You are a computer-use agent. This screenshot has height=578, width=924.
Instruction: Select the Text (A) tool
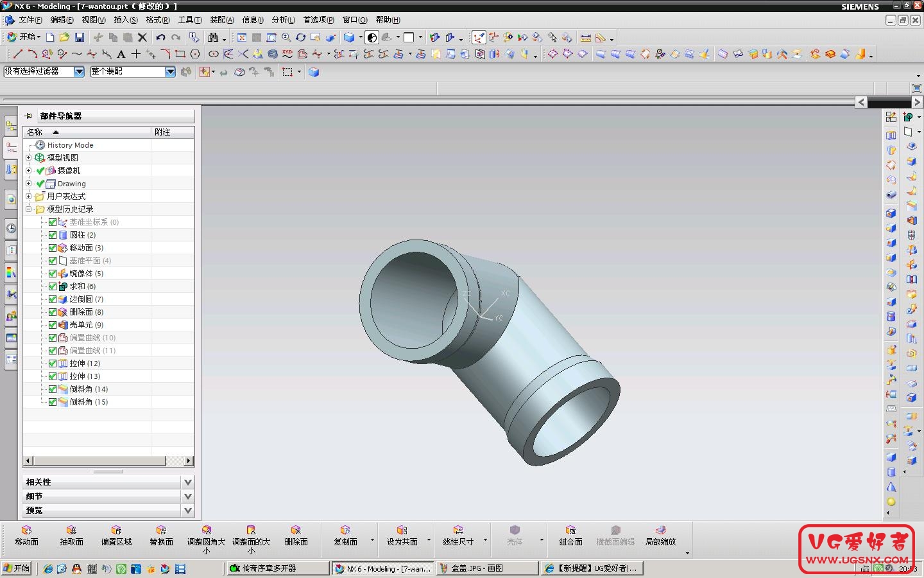[x=121, y=54]
